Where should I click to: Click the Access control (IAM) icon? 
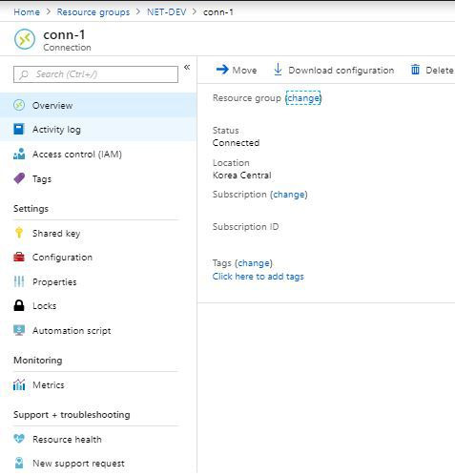(19, 154)
